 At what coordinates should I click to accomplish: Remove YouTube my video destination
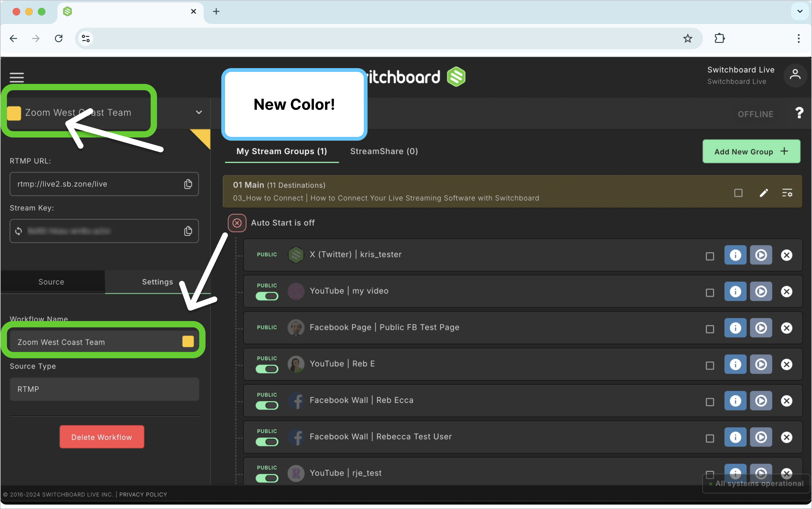click(786, 291)
